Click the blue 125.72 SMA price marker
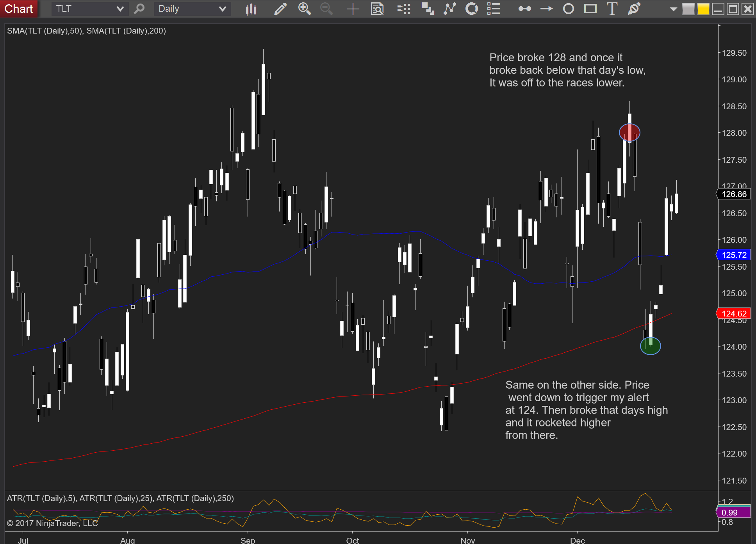Screen dimensions: 756x544 733,255
